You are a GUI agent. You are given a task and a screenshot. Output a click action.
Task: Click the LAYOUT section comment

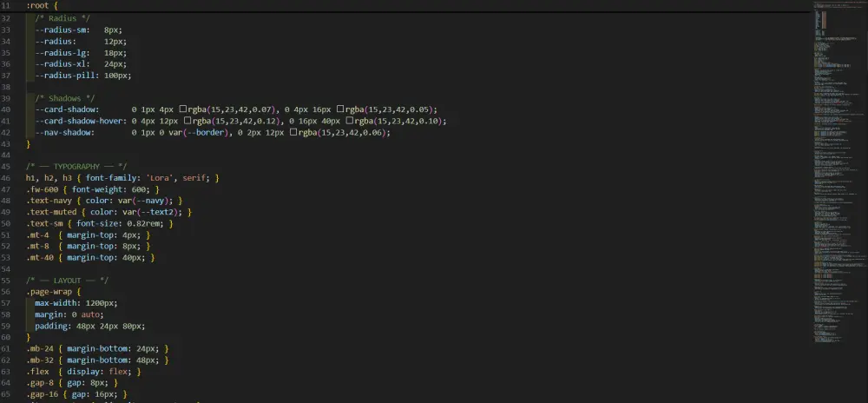[x=67, y=281]
